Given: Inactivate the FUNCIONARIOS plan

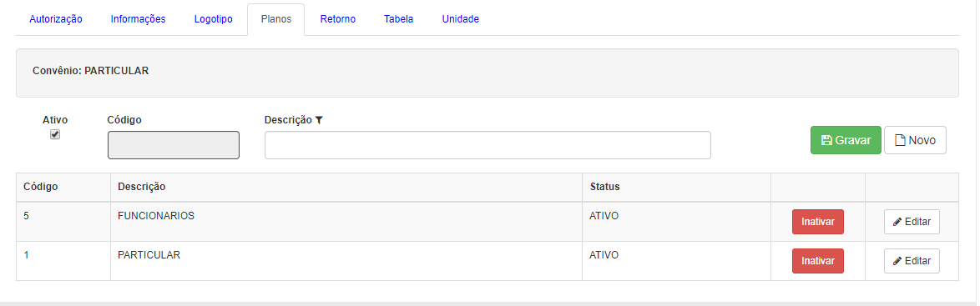Looking at the screenshot, I should tap(817, 222).
